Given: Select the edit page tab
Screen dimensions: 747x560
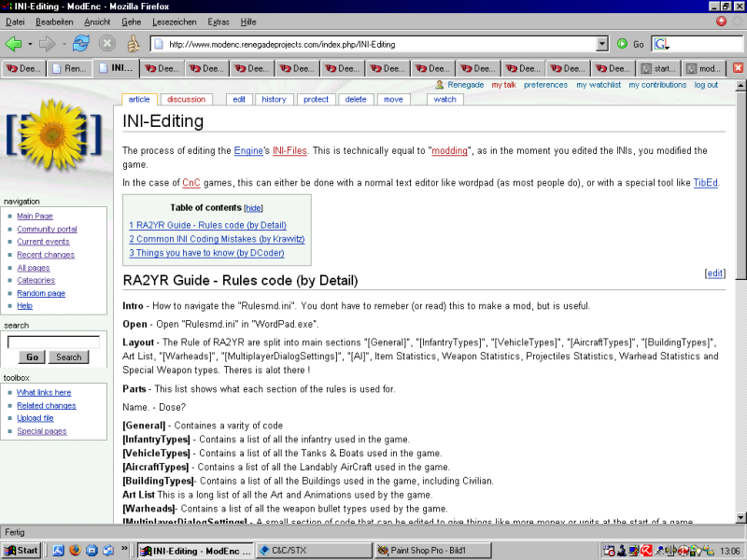Looking at the screenshot, I should pos(239,99).
